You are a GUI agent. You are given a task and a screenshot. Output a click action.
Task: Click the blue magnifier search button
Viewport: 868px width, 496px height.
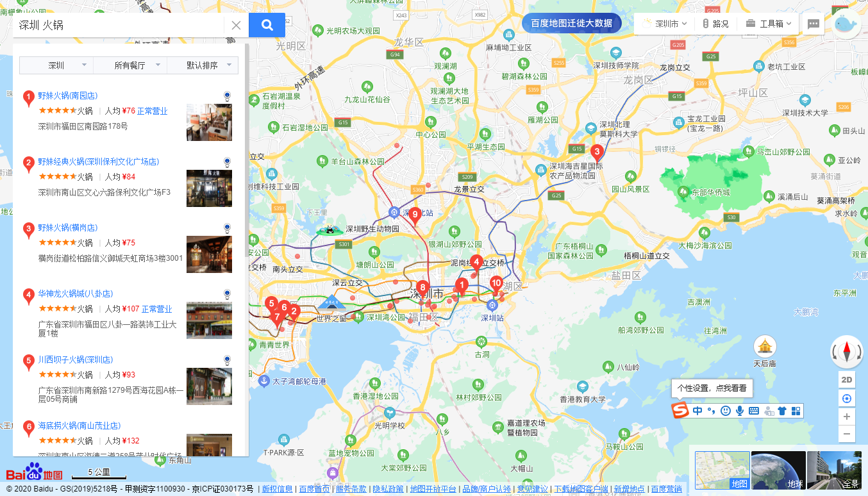tap(267, 25)
